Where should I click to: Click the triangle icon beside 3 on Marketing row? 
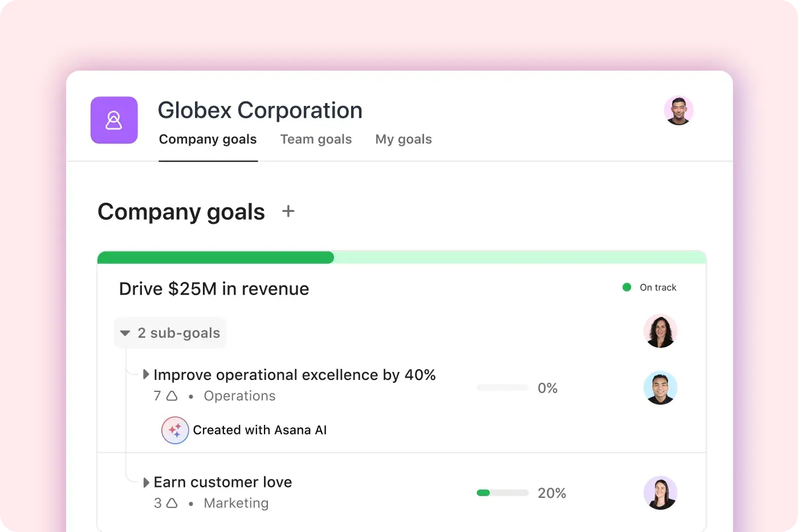click(x=172, y=503)
